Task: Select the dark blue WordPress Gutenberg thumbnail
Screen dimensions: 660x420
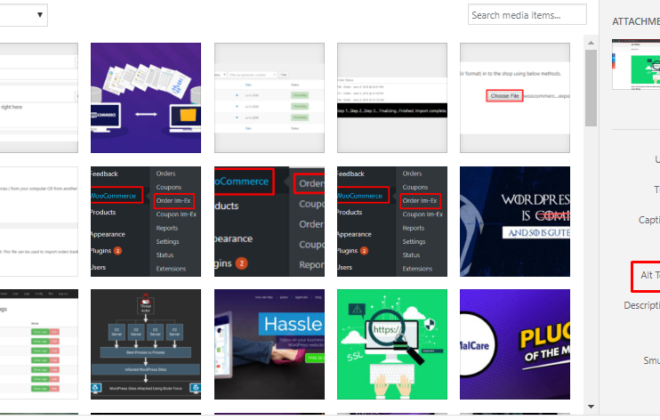Action: click(515, 221)
